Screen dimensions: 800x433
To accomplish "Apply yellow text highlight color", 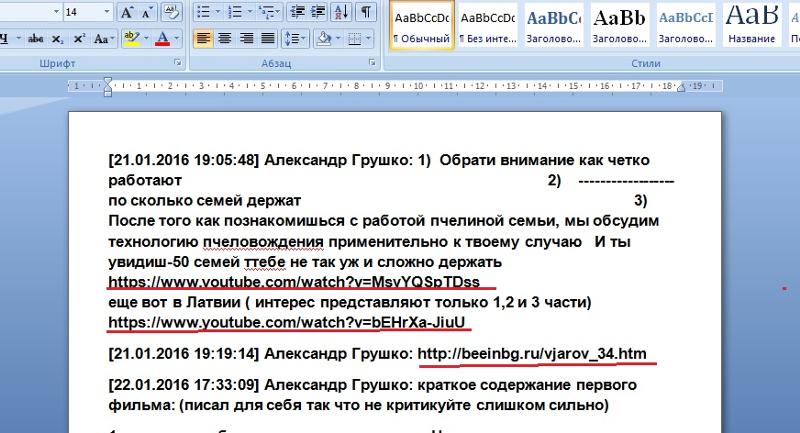I will pos(132,39).
